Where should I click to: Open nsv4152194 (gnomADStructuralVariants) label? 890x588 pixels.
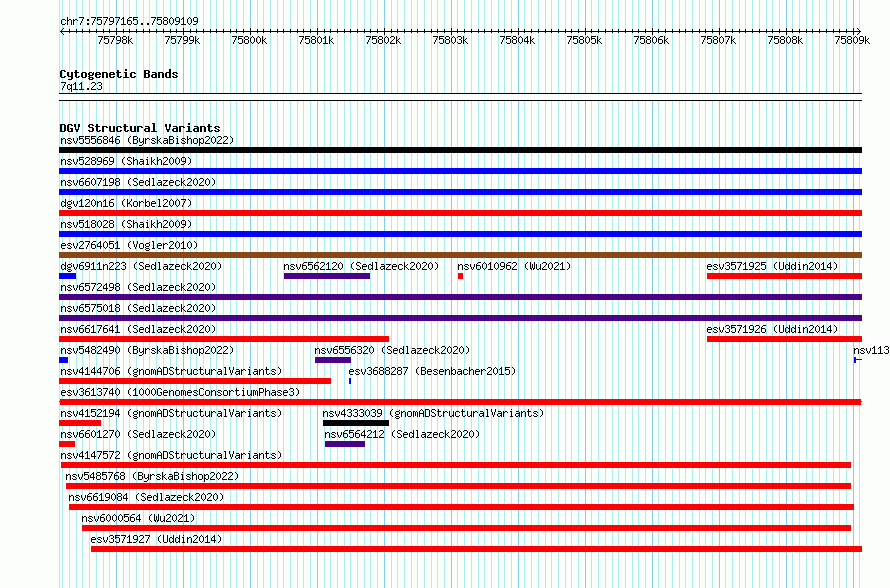pyautogui.click(x=171, y=413)
